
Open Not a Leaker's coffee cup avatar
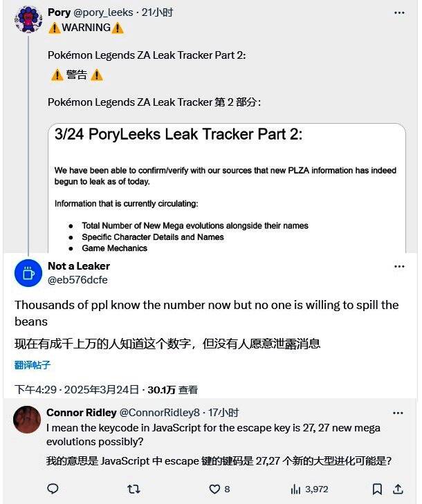28,272
